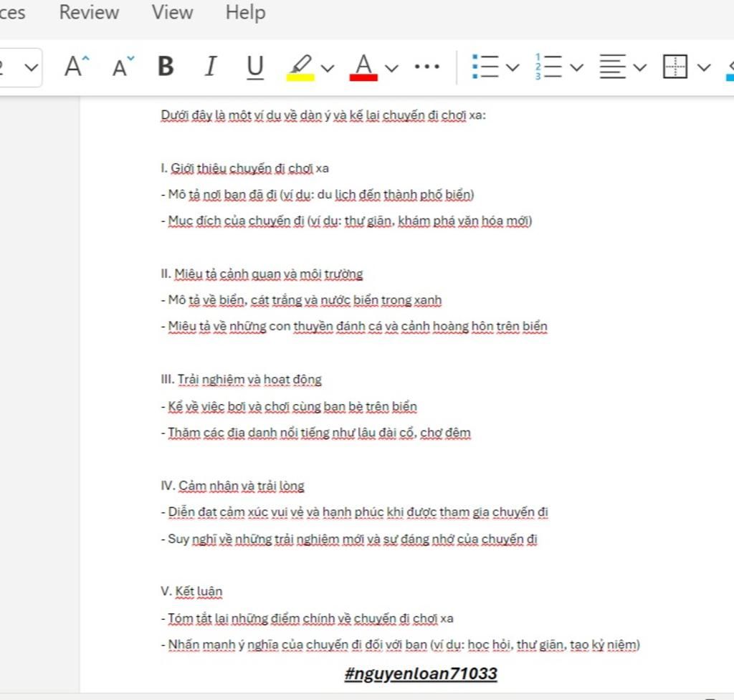Click the heading 'II. Miêu tả cảnh quan và môi trường'
This screenshot has width=734, height=700.
262,274
